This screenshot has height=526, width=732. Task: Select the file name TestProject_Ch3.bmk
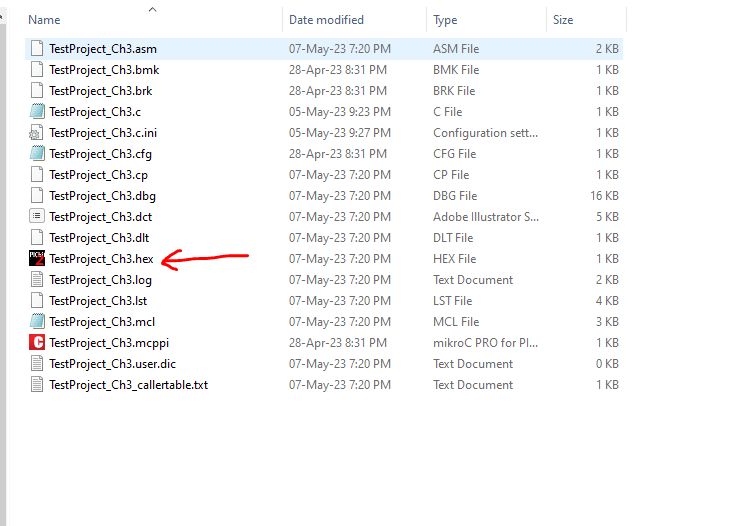coord(104,70)
